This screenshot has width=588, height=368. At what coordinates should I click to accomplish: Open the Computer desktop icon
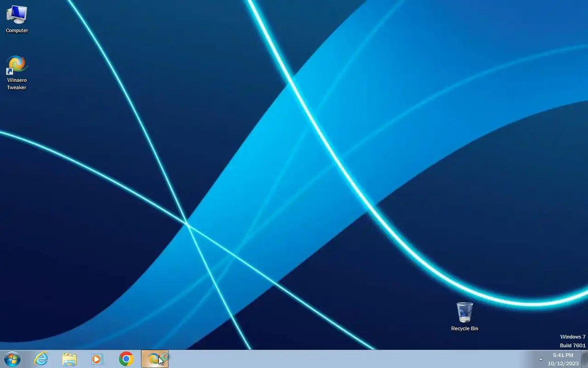click(17, 19)
